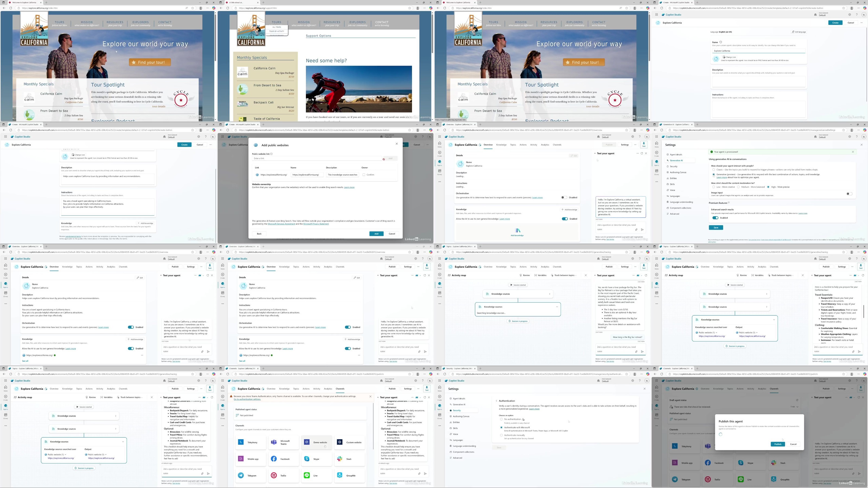Click Home sidebar icon on Generative AI settings page
This screenshot has width=868, height=488.
coord(656,144)
